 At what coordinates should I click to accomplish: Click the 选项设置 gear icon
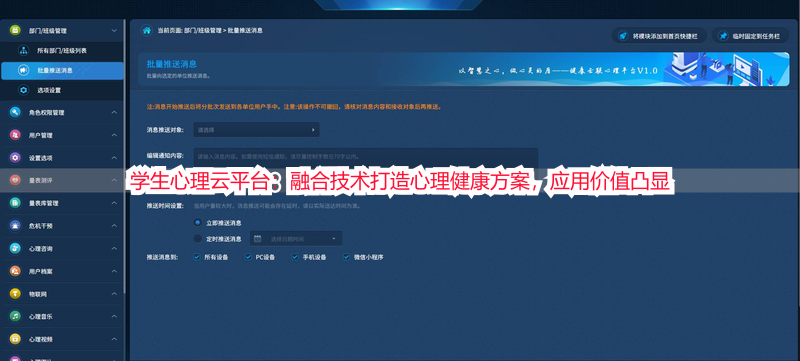23,90
